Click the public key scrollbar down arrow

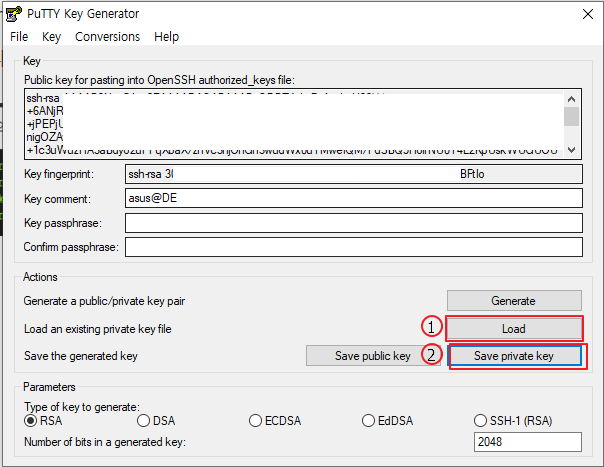[x=572, y=150]
